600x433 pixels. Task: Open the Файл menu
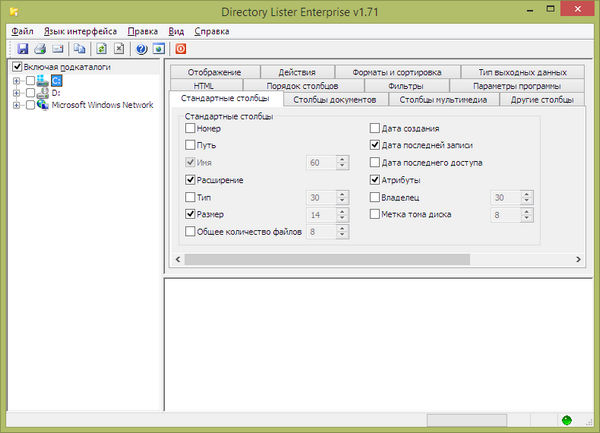(x=22, y=31)
